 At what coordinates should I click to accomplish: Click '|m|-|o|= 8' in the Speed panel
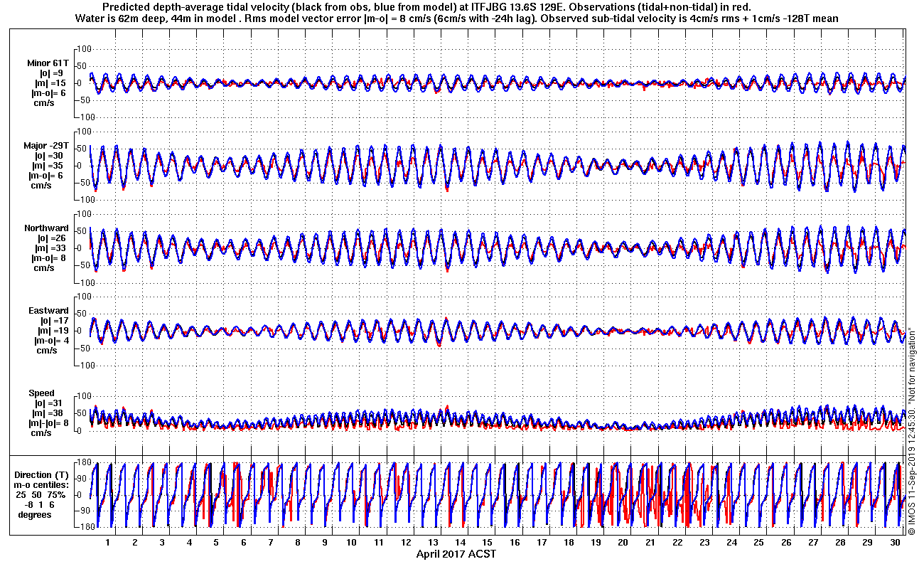tap(48, 423)
